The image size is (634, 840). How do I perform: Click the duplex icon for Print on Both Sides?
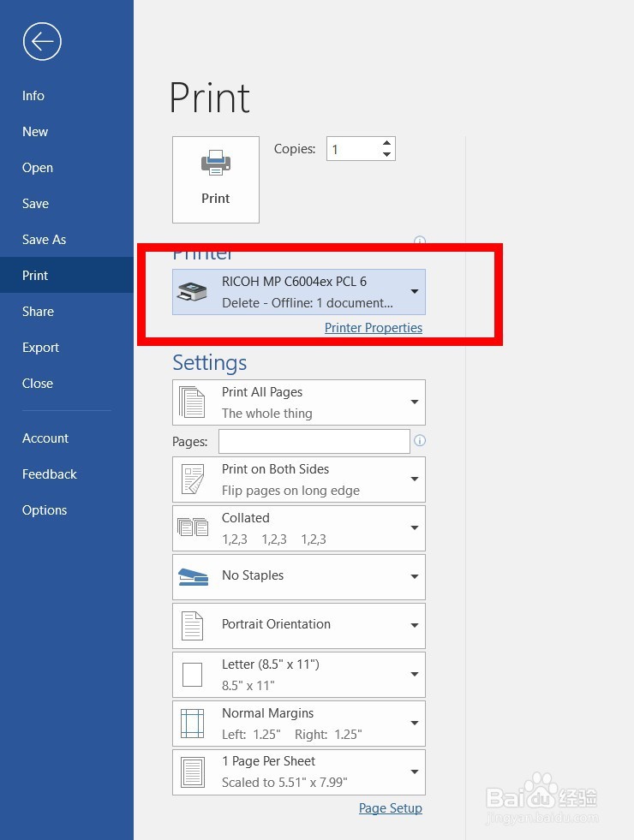[193, 479]
